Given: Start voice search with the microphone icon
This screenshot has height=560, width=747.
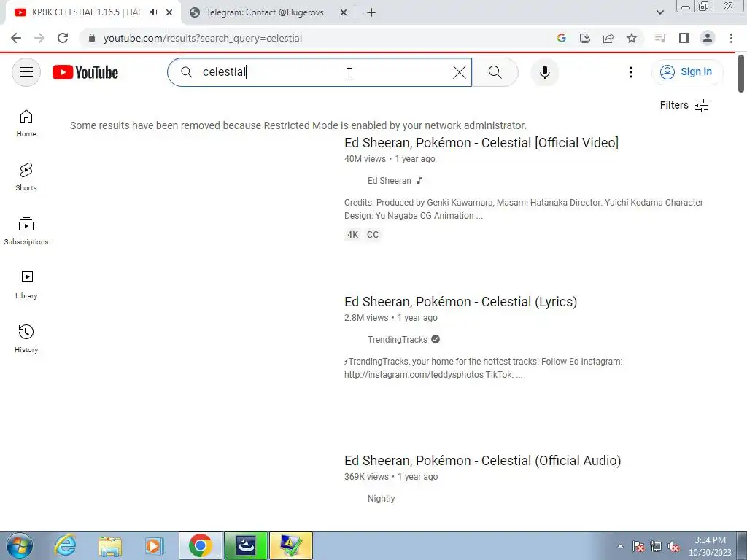Looking at the screenshot, I should [x=544, y=72].
